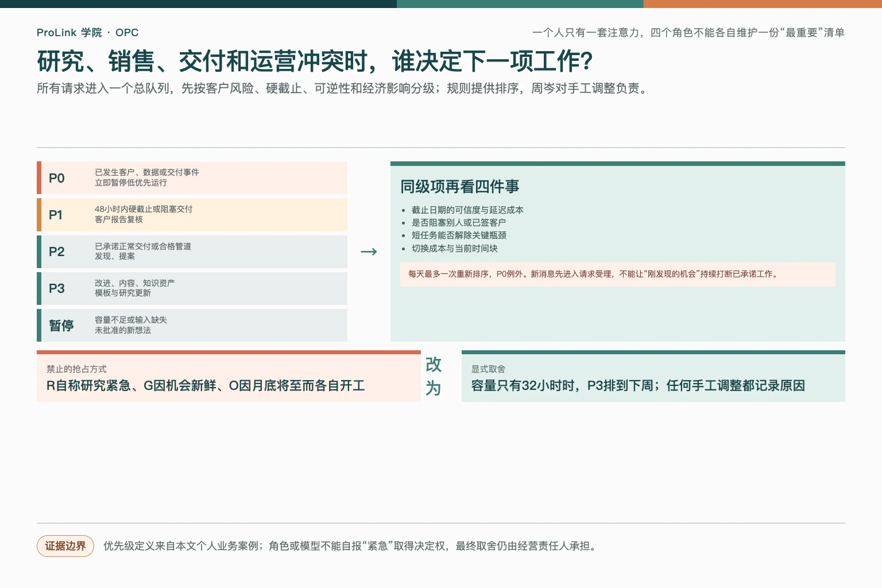This screenshot has height=588, width=882.
Task: Click the 证据边界 pill badge
Action: 65,546
